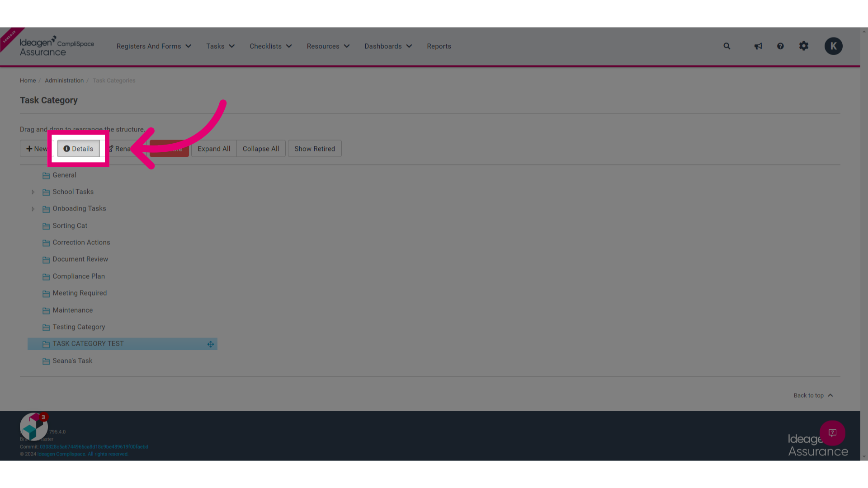Click the move handle on TASK CATEGORY TEST
This screenshot has height=488, width=868.
tap(211, 344)
